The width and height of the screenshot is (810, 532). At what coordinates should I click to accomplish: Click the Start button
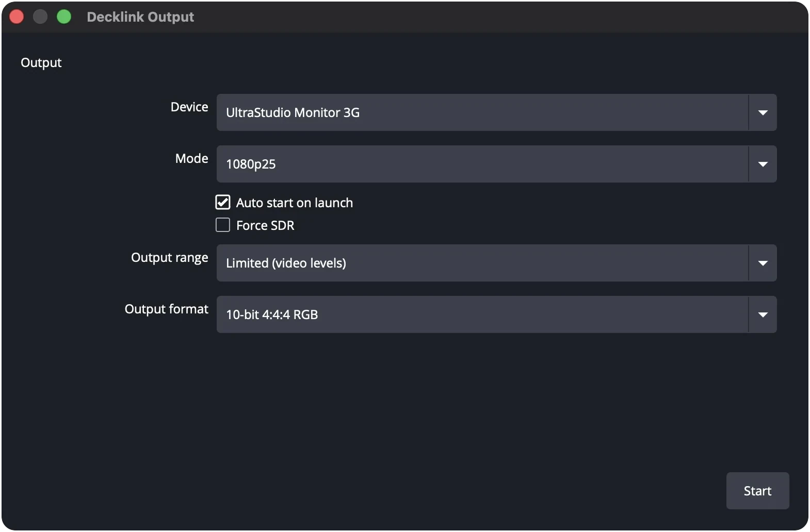[757, 491]
